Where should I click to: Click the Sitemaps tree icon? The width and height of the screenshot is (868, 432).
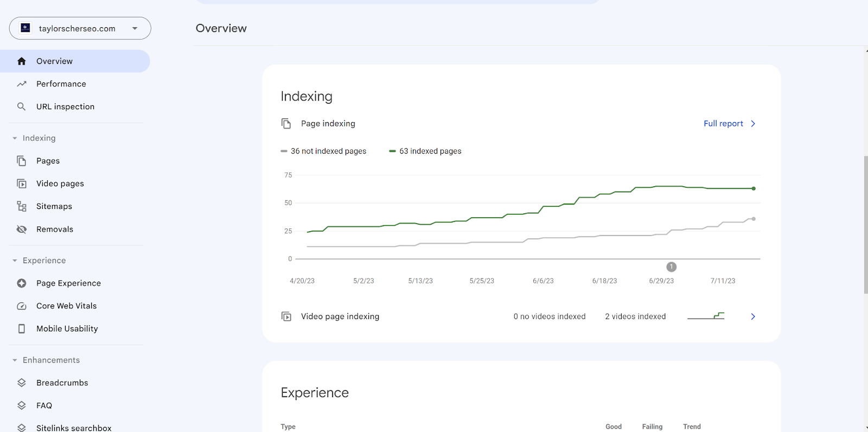pos(22,207)
